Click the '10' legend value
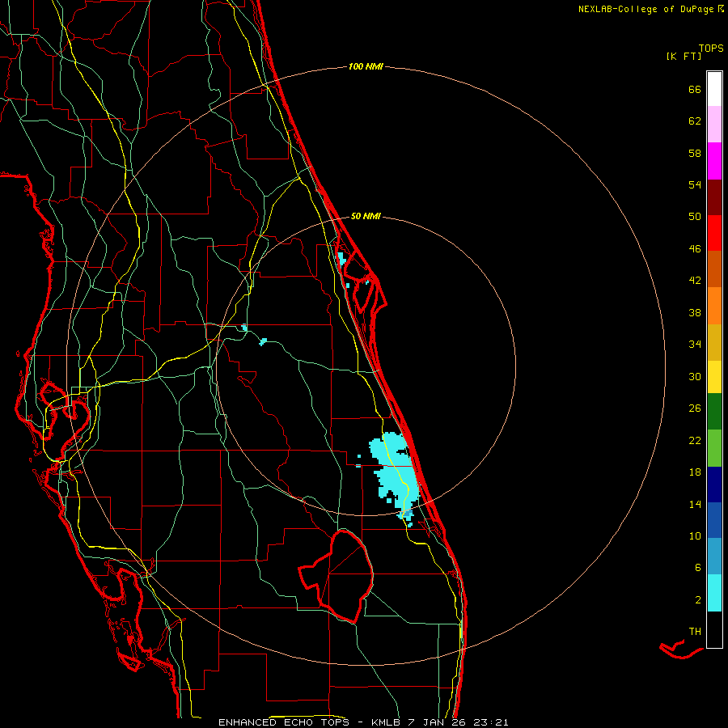 coord(695,535)
